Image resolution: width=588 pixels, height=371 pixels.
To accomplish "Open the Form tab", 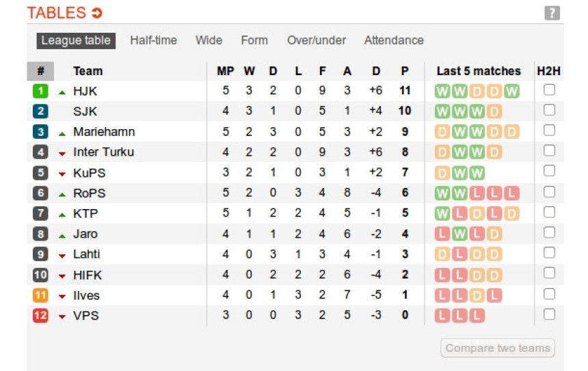I will (254, 40).
